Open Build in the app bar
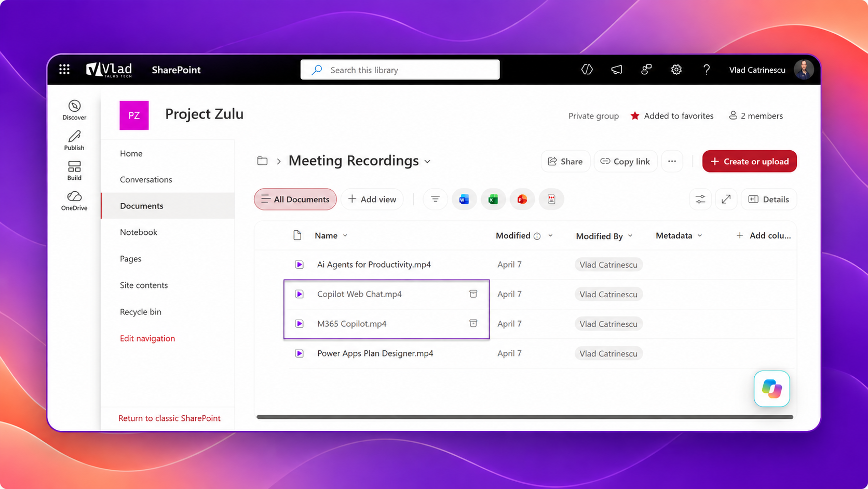The width and height of the screenshot is (868, 489). [x=74, y=170]
